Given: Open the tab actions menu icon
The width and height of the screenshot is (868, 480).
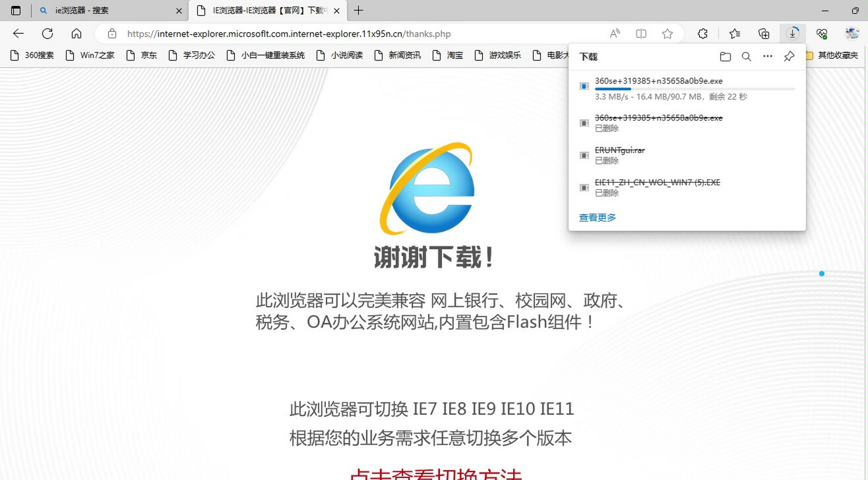Looking at the screenshot, I should pyautogui.click(x=16, y=10).
